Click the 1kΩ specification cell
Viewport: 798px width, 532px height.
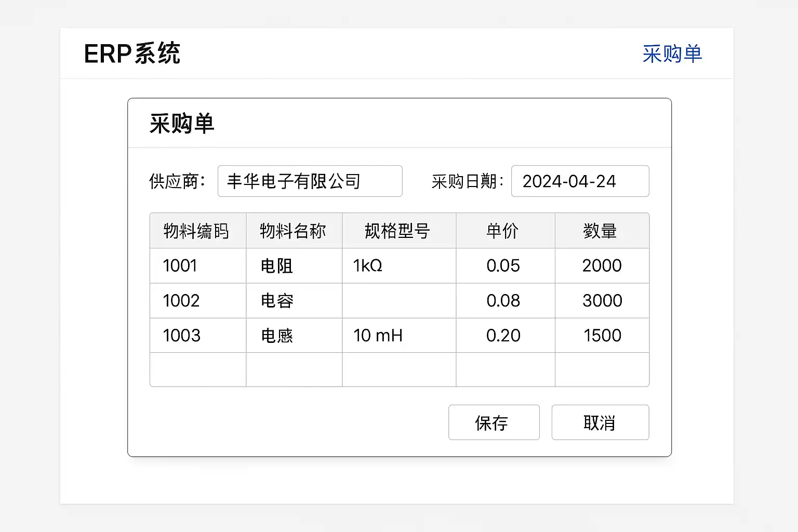[x=399, y=266]
